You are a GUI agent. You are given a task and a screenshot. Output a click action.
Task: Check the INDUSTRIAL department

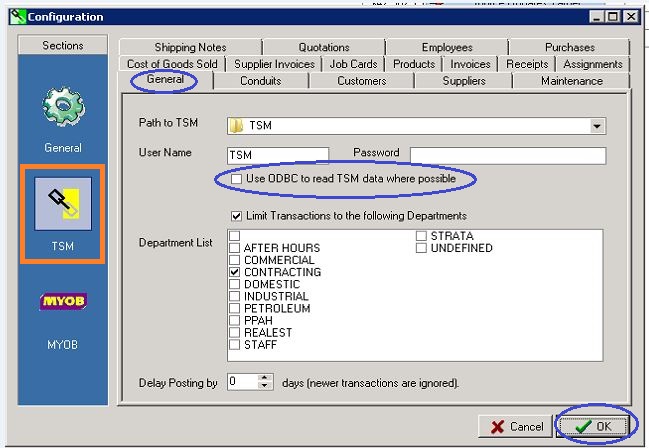click(235, 296)
